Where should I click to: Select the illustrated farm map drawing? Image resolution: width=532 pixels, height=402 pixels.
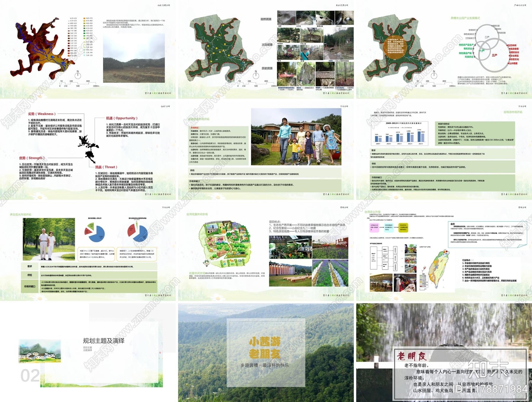(x=225, y=245)
